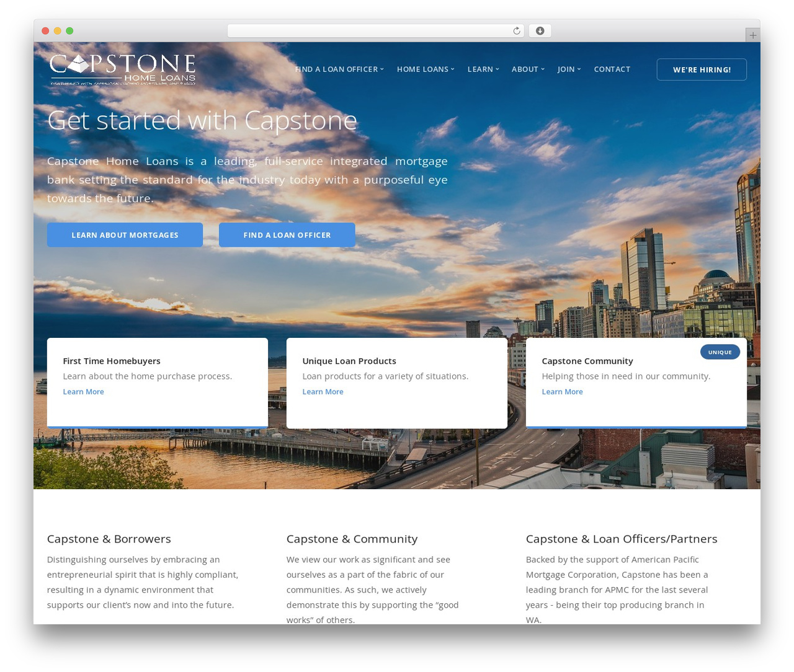Click the Unique Loan Products card title
This screenshot has height=672, width=794.
pos(349,361)
